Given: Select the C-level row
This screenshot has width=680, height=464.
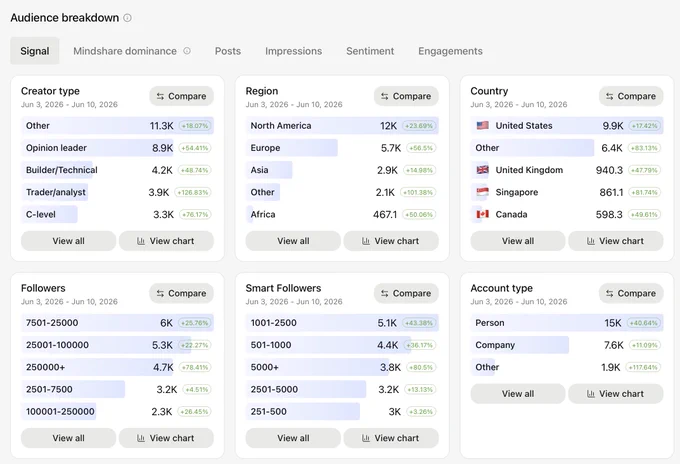Looking at the screenshot, I should click(x=117, y=214).
